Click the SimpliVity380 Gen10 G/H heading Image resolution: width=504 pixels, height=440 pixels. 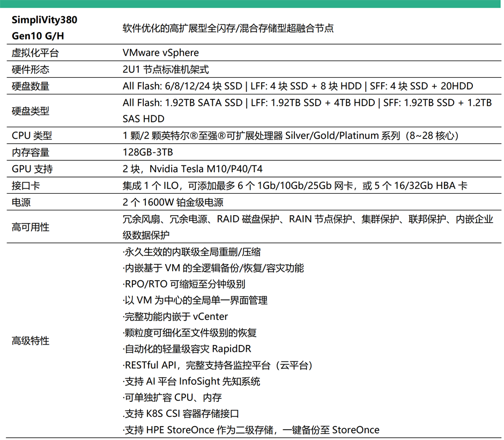tap(45, 28)
